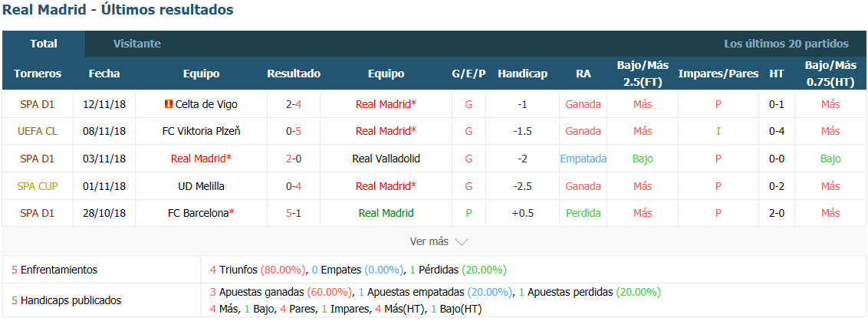868x321 pixels.
Task: Switch to the Visitante tab
Action: 136,44
